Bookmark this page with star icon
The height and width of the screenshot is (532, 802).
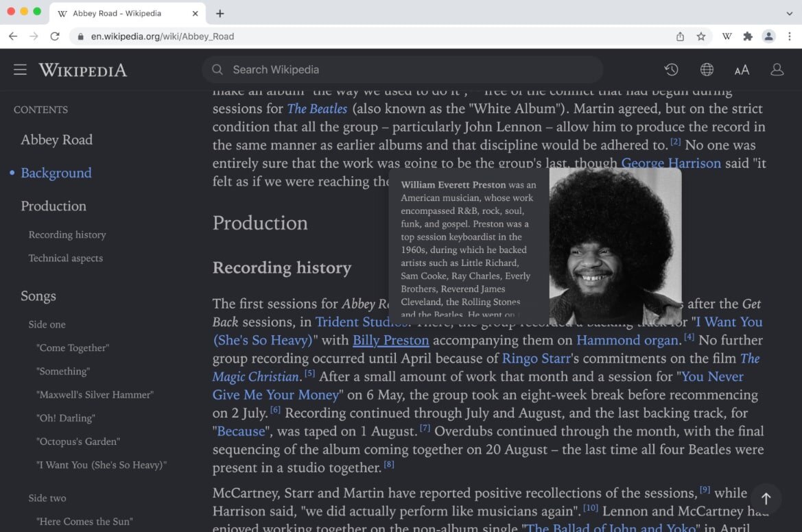[700, 36]
